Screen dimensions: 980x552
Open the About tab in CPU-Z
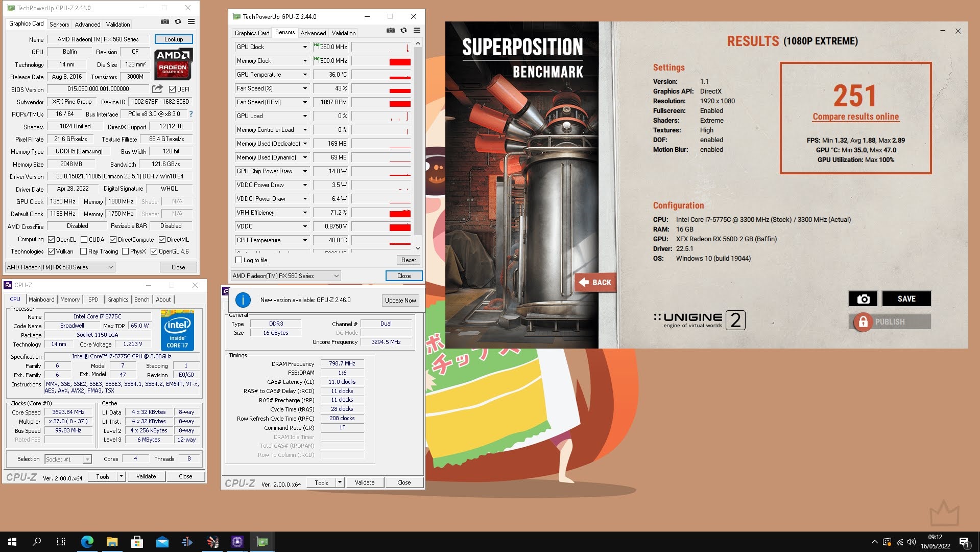(163, 300)
